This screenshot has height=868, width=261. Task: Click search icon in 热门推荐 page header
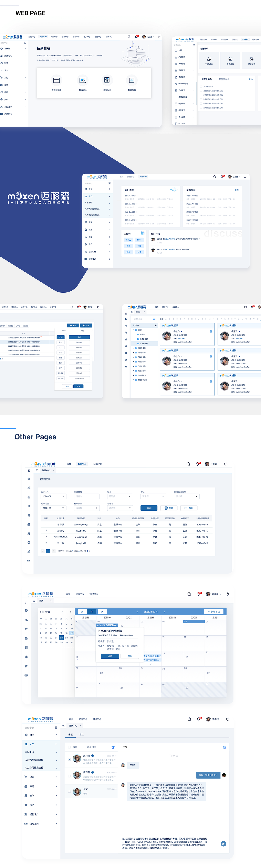click(x=215, y=177)
